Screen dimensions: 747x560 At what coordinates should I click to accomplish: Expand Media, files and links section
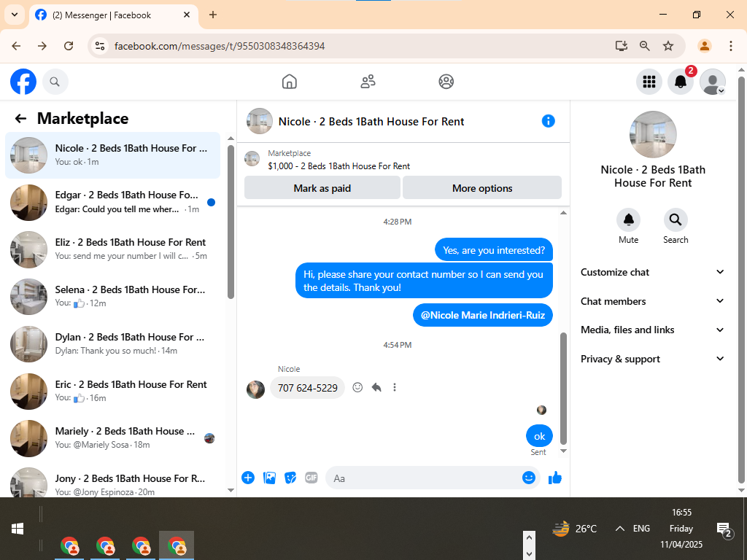(x=652, y=330)
